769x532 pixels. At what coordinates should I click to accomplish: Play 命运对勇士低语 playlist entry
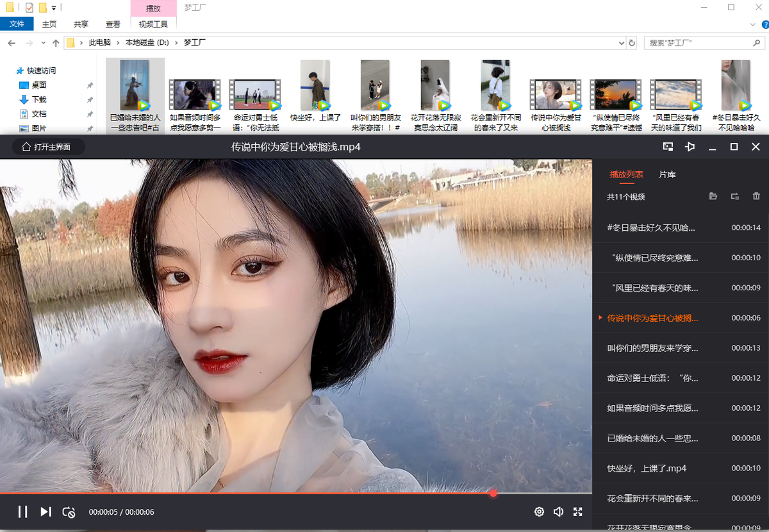pos(681,378)
